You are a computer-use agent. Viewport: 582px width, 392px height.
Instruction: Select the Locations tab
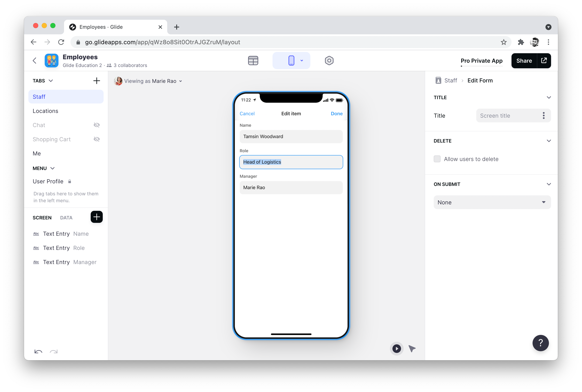(x=46, y=111)
